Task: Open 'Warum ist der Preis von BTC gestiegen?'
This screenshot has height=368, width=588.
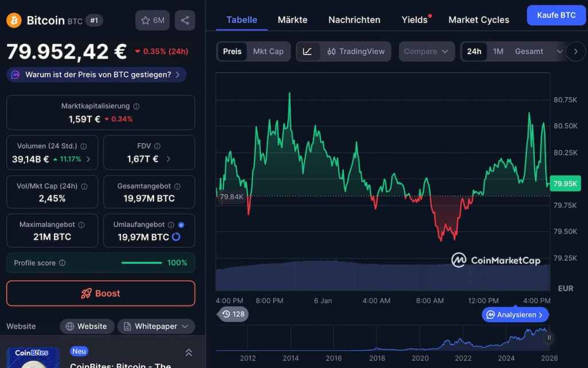Action: pyautogui.click(x=96, y=75)
